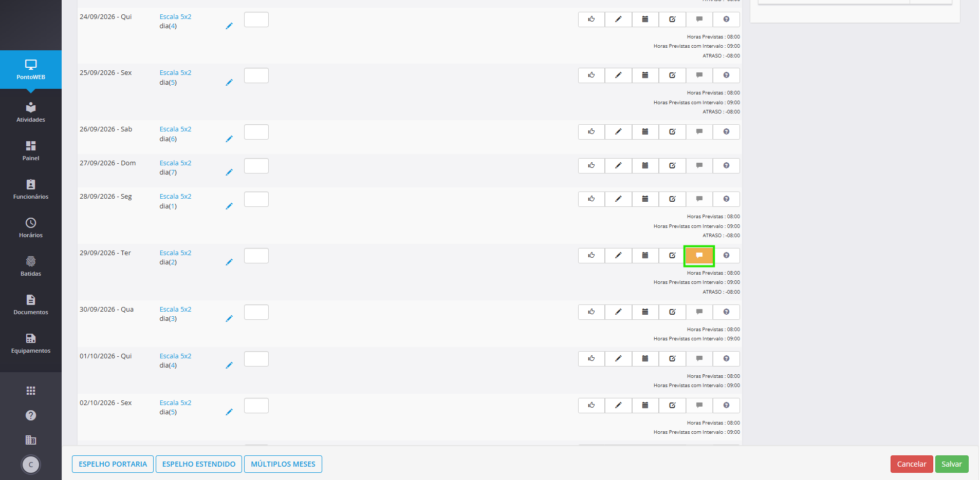
Task: Click the question mark icon for 30/09/2026
Action: coord(726,312)
